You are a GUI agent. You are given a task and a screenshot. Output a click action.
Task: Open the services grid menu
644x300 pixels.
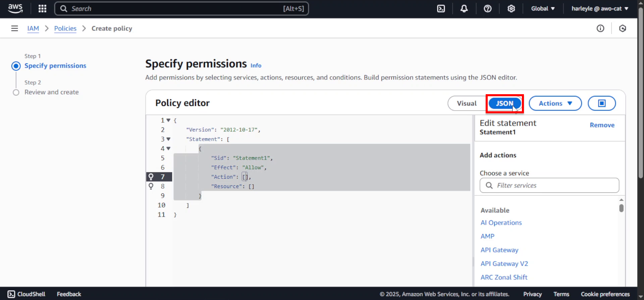click(42, 9)
